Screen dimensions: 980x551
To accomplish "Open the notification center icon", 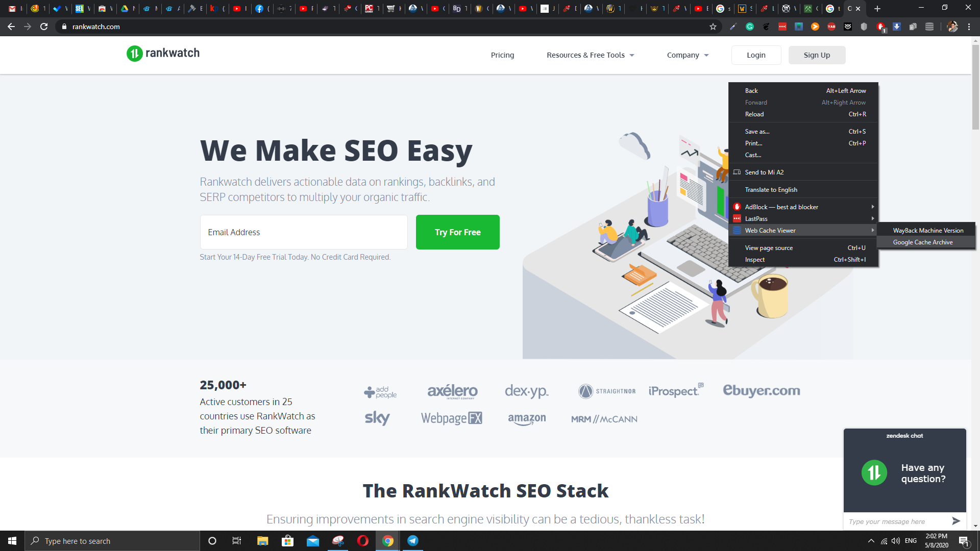I will [x=964, y=541].
